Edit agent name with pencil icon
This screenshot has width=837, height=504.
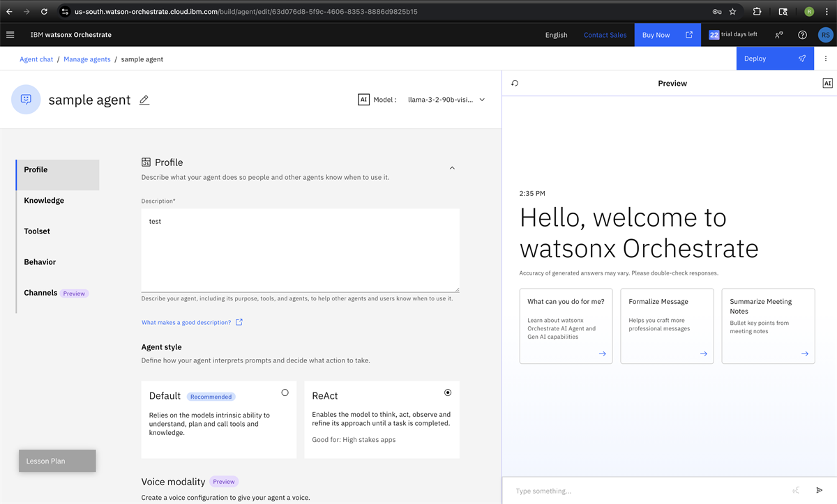pos(144,100)
